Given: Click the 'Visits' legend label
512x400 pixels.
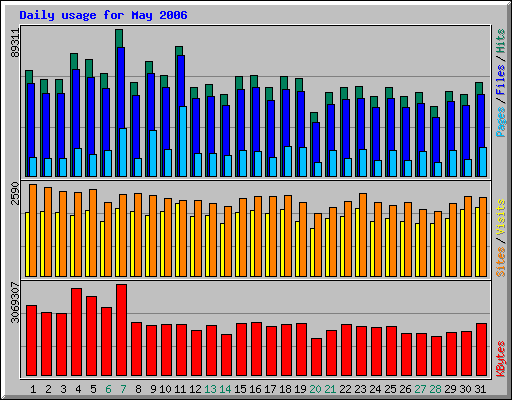Looking at the screenshot, I should [501, 218].
